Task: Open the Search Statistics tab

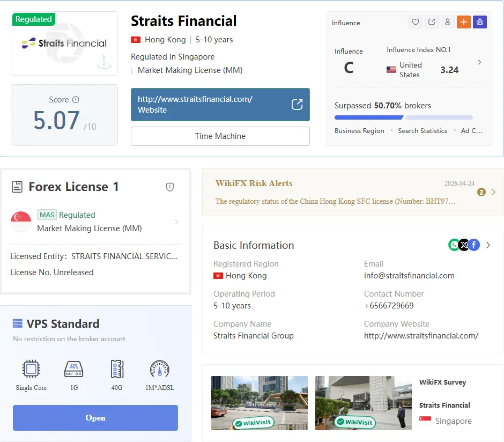Action: pos(423,131)
